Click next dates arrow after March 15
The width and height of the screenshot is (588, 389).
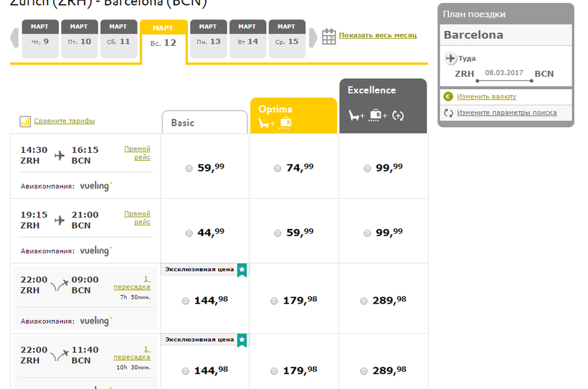pyautogui.click(x=313, y=38)
